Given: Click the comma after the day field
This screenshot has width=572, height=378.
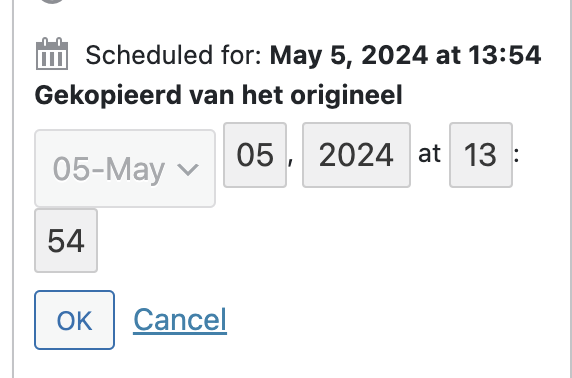Looking at the screenshot, I should click(x=290, y=161).
